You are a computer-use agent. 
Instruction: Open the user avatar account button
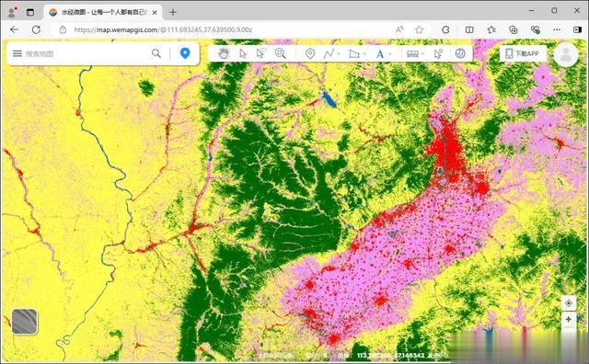click(566, 55)
